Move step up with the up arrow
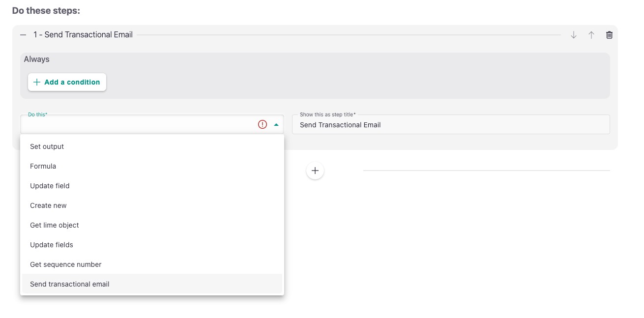This screenshot has width=644, height=318. [x=591, y=34]
